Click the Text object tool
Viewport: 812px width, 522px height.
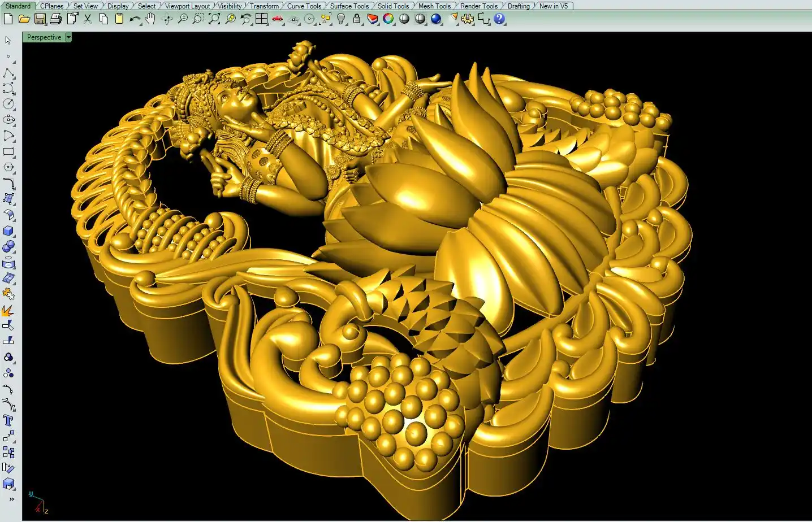pyautogui.click(x=8, y=420)
